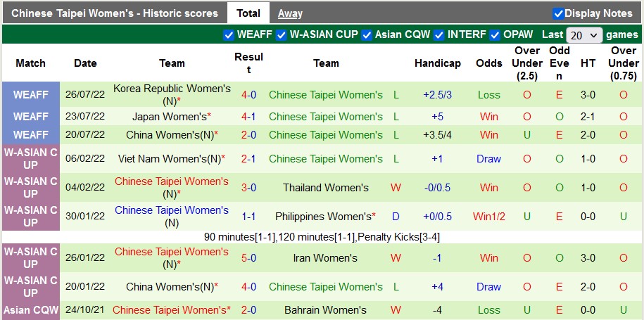Image resolution: width=644 pixels, height=320 pixels.
Task: Disable the INTERF competition filter
Action: 439,34
